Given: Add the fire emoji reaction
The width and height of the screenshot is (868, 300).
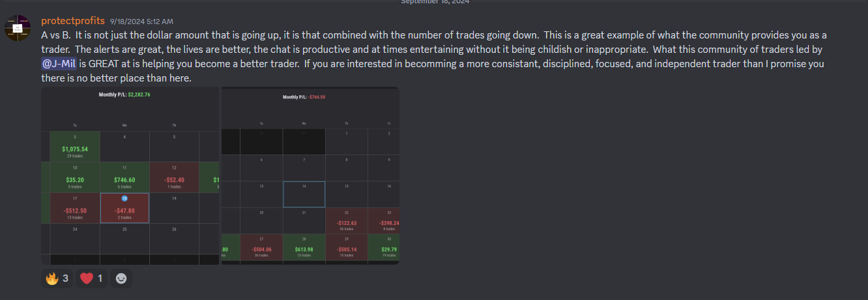Looking at the screenshot, I should coord(57,278).
